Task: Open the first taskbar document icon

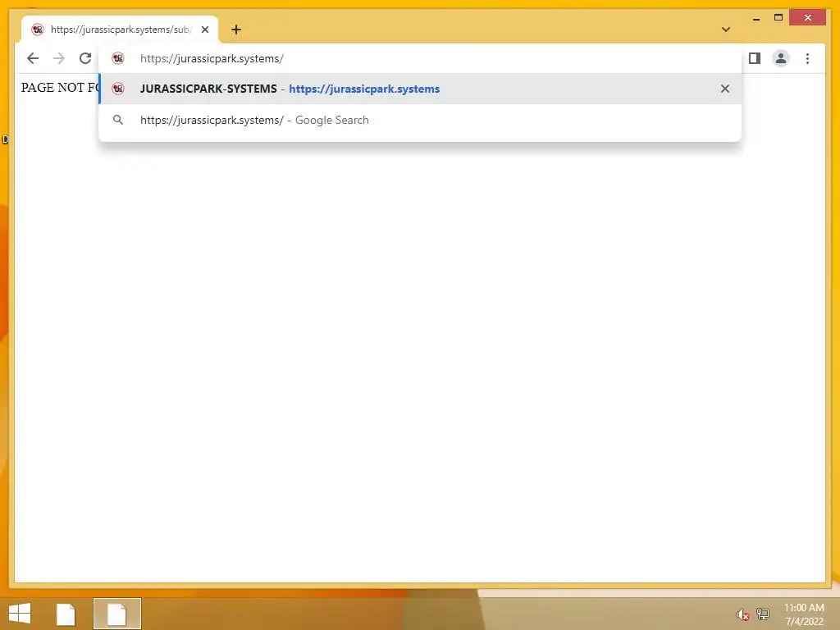Action: (66, 614)
